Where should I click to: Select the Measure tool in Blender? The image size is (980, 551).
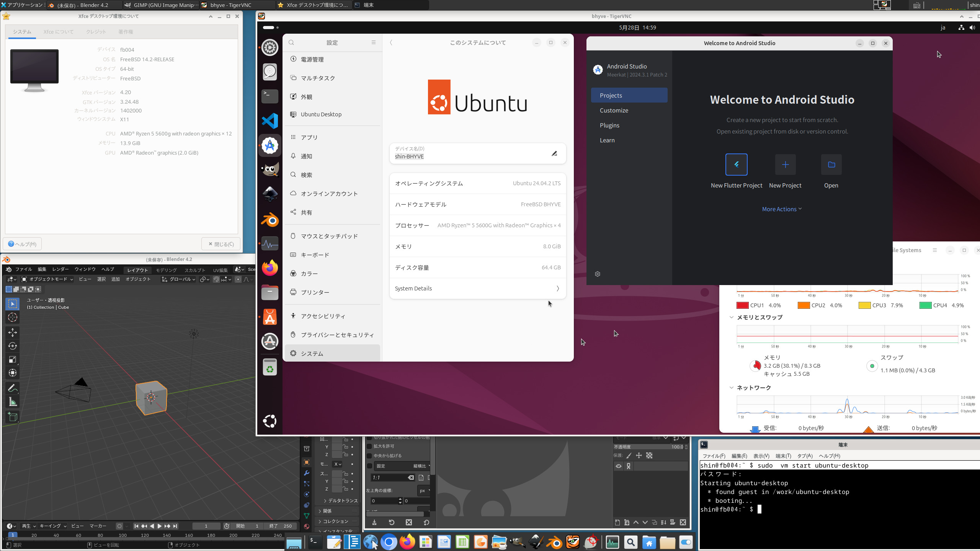(x=13, y=402)
